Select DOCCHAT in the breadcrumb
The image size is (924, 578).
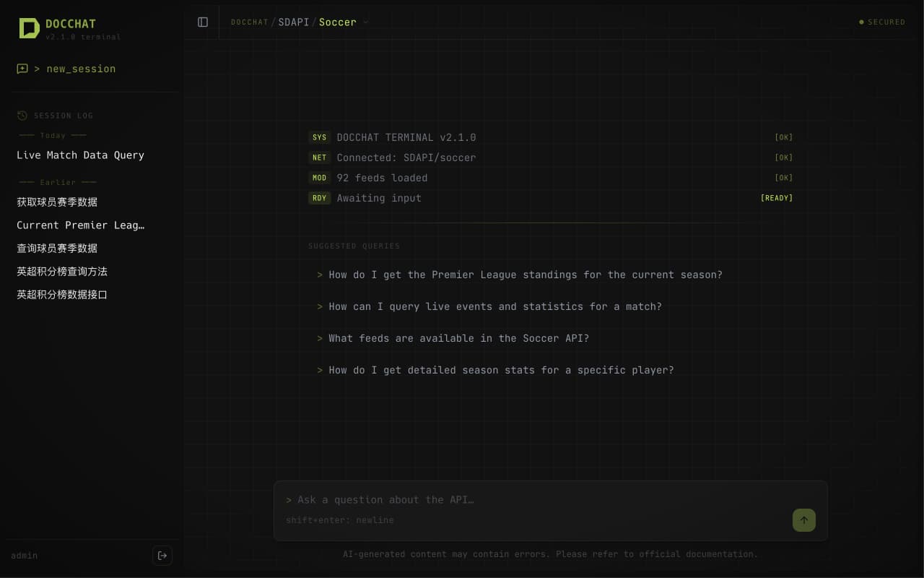tap(249, 22)
